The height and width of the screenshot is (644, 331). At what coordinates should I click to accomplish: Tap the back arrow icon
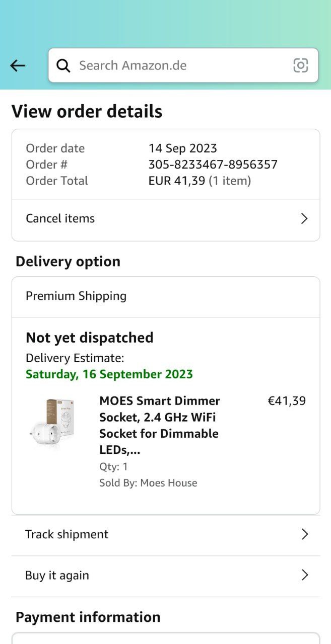18,65
